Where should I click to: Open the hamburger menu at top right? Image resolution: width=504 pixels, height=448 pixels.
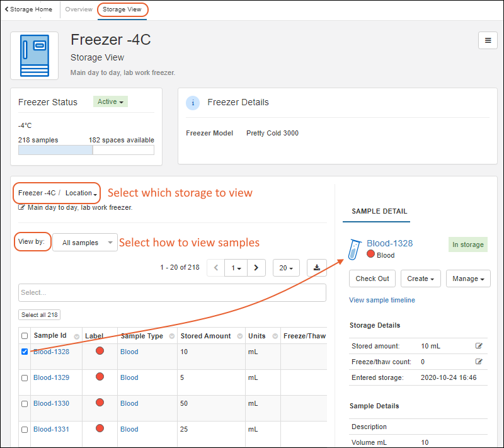coord(487,40)
